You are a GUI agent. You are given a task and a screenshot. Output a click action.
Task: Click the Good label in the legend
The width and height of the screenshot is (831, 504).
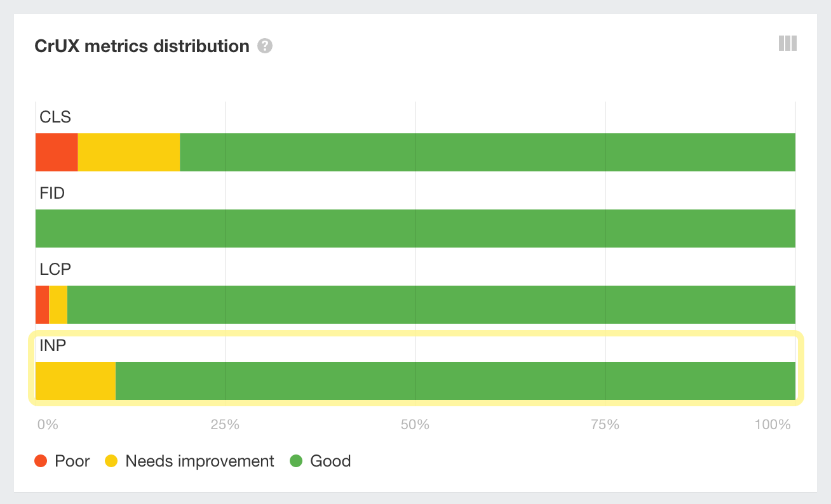click(330, 461)
